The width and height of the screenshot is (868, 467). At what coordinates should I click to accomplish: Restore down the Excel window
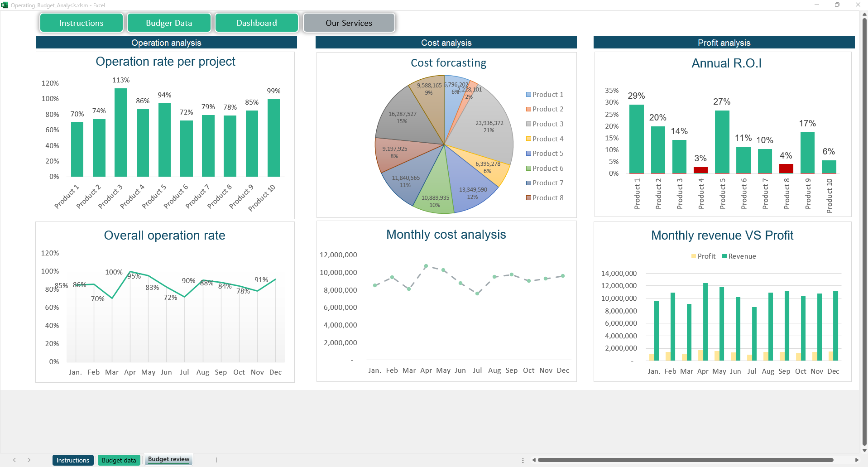837,5
